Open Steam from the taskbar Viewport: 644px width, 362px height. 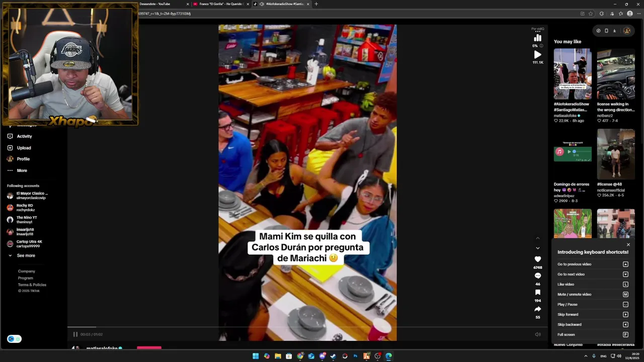[x=333, y=356]
